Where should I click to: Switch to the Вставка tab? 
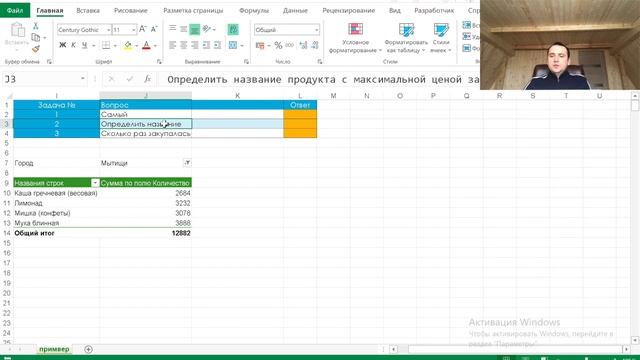point(88,10)
